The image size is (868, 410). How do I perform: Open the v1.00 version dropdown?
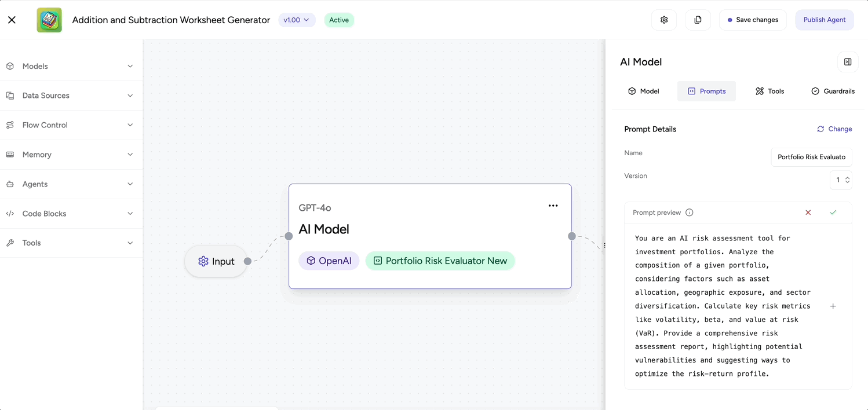pos(297,20)
